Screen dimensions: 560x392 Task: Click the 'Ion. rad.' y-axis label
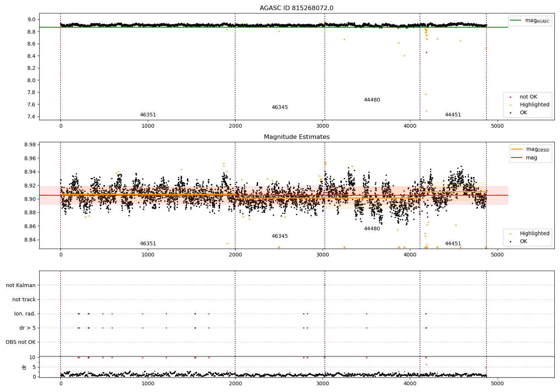pyautogui.click(x=25, y=314)
